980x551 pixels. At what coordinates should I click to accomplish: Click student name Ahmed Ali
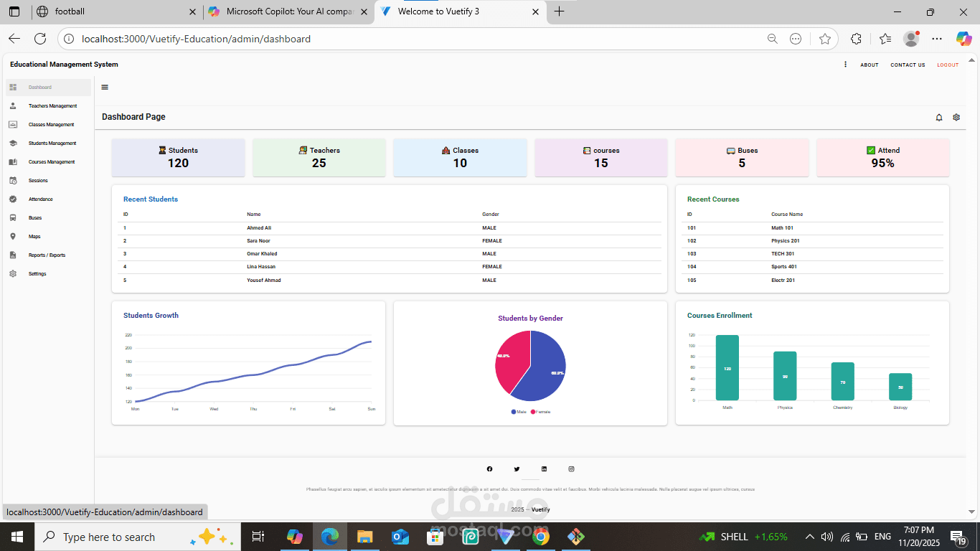pyautogui.click(x=259, y=228)
